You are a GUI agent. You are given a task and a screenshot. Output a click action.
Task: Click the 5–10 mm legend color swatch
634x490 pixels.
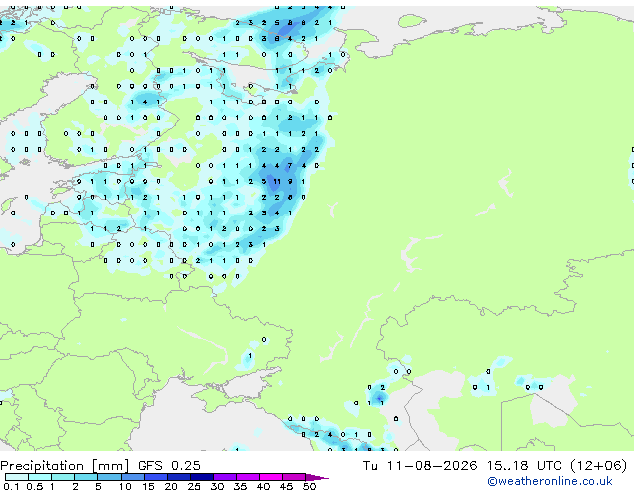(x=110, y=477)
